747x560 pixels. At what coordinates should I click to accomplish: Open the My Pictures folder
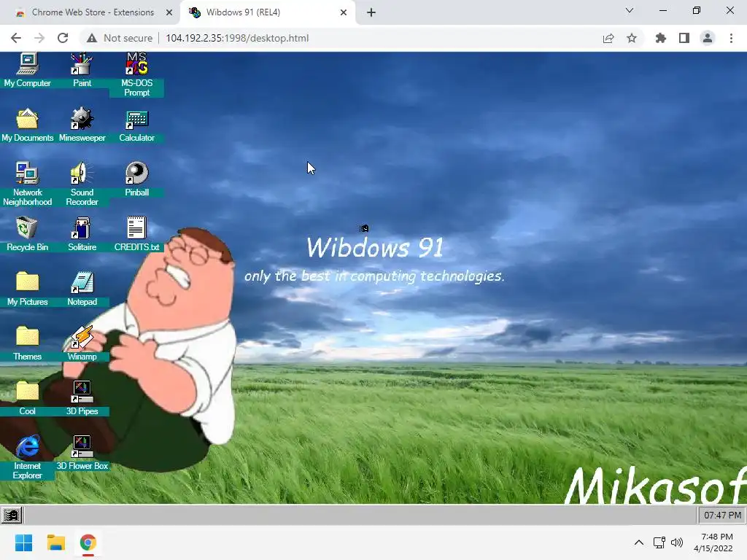tap(27, 289)
